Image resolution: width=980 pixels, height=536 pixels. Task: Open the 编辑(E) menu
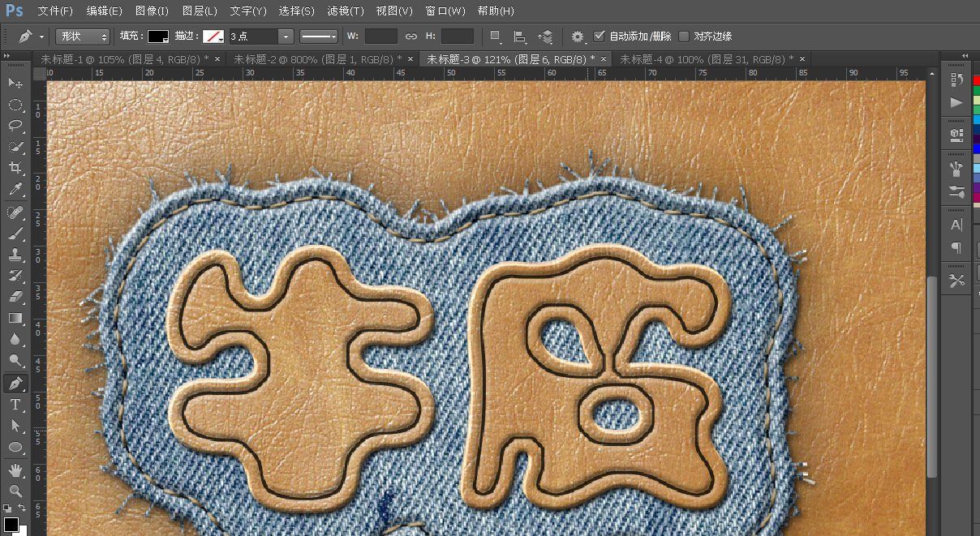point(104,11)
